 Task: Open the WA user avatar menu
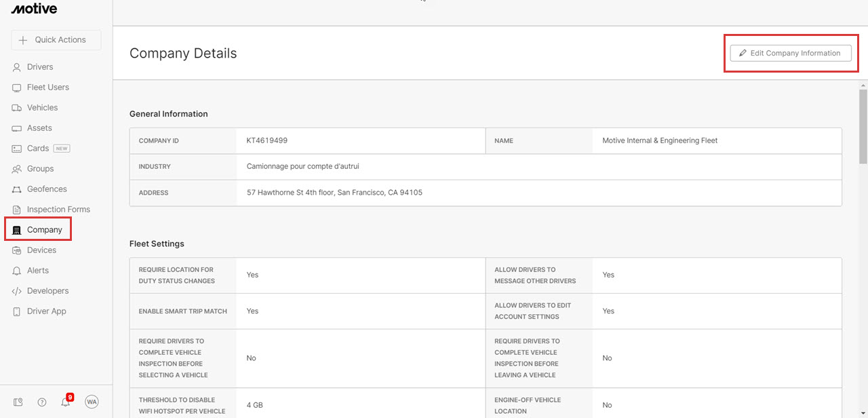click(x=92, y=402)
